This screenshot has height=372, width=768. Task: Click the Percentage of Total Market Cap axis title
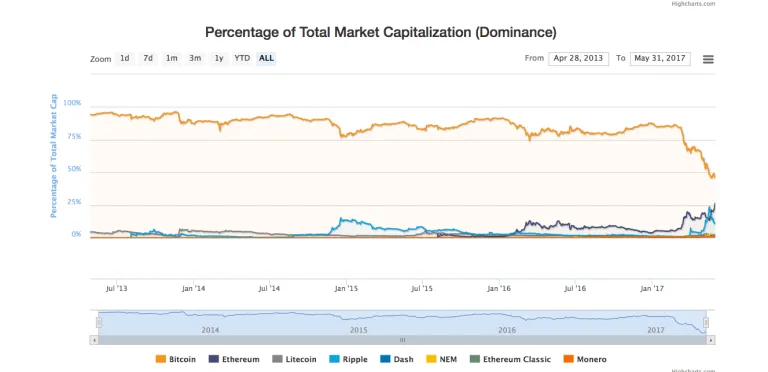[x=54, y=156]
